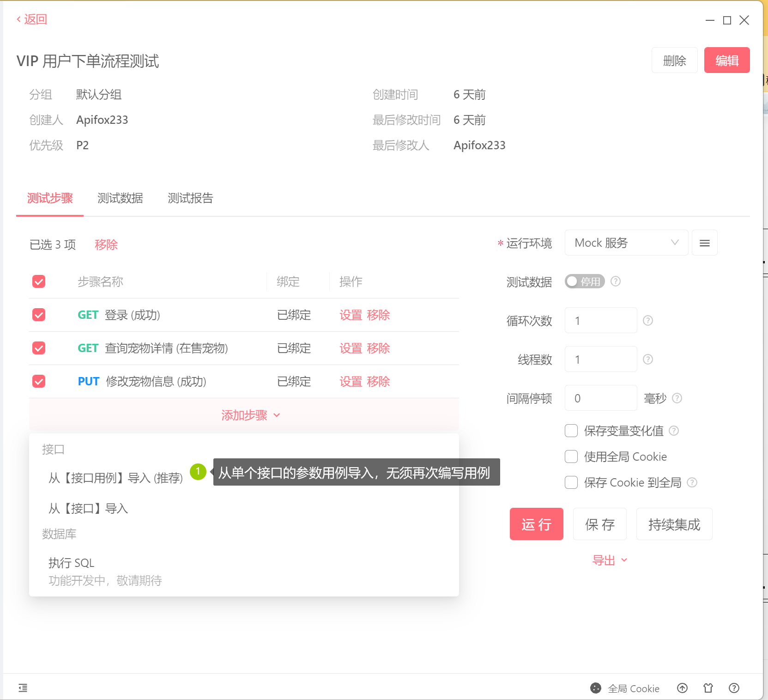Expand the 导出 dropdown
The image size is (768, 700).
pos(610,560)
